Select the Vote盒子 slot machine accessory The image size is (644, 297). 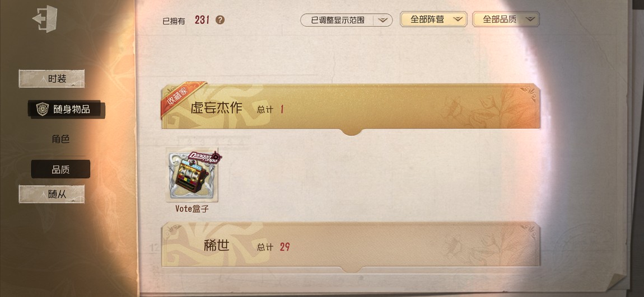point(192,175)
